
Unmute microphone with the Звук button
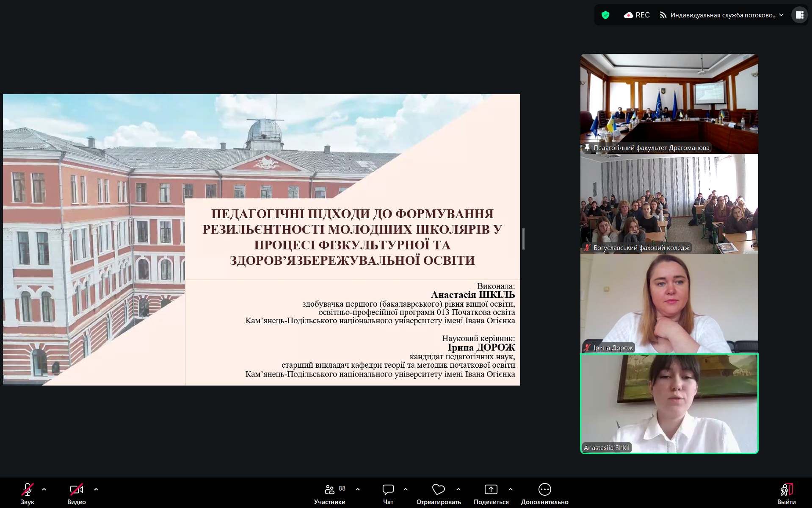[x=27, y=494]
